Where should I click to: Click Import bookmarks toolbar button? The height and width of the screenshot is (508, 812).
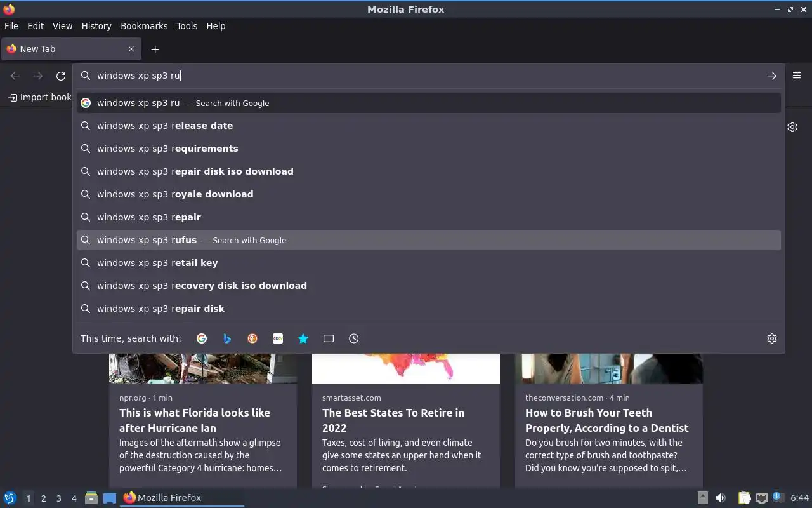pos(39,97)
